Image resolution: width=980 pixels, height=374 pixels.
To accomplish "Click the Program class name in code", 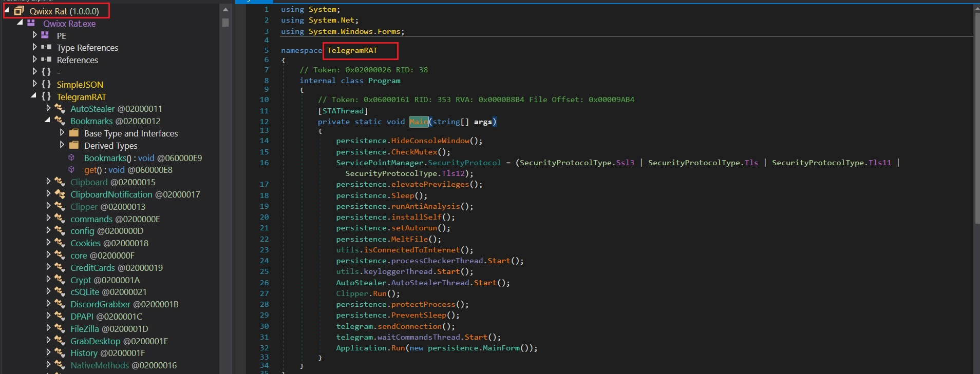I will 384,81.
